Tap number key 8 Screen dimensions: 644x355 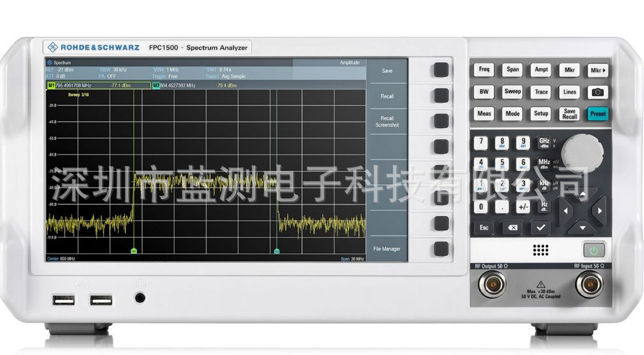pyautogui.click(x=502, y=143)
